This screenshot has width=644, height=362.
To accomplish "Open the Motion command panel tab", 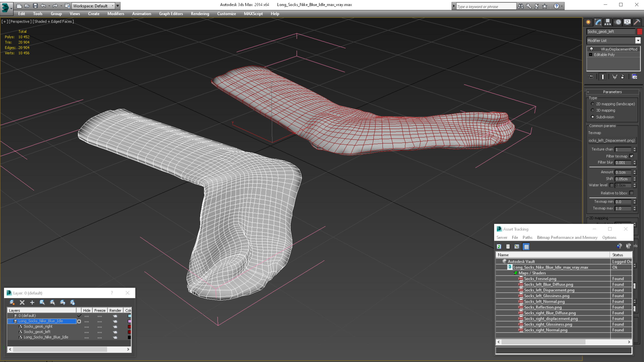I will click(618, 22).
